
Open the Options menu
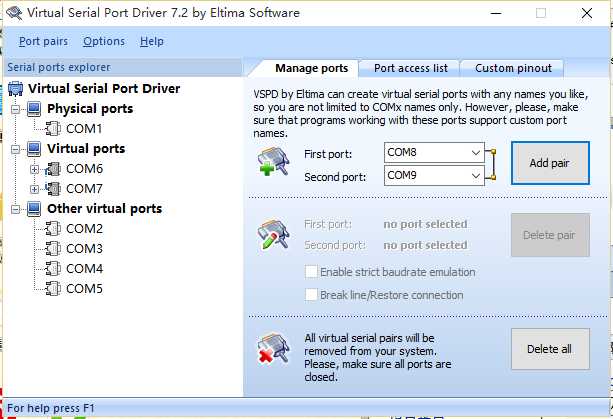[104, 41]
